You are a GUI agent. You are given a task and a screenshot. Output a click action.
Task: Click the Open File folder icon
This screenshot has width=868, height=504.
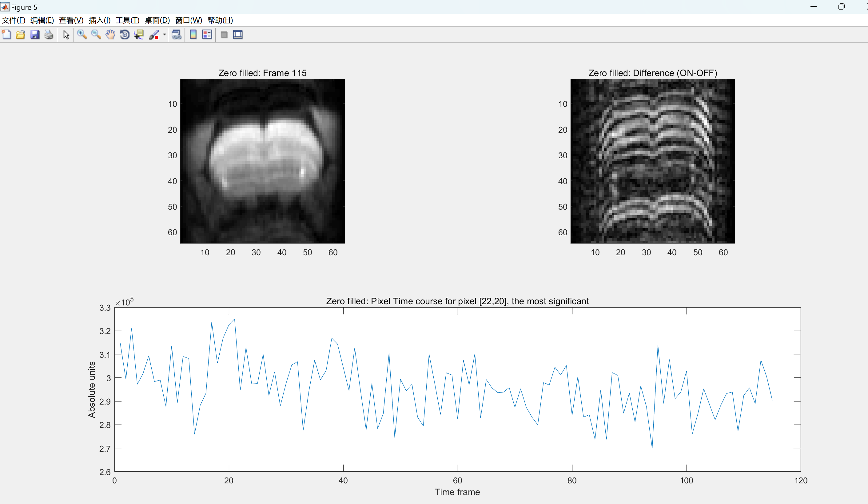pos(20,34)
